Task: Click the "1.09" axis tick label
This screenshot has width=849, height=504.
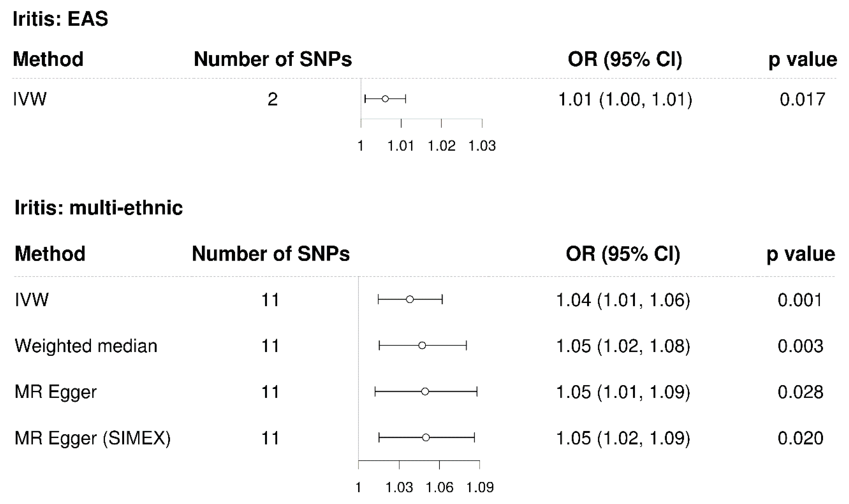Action: coord(480,488)
